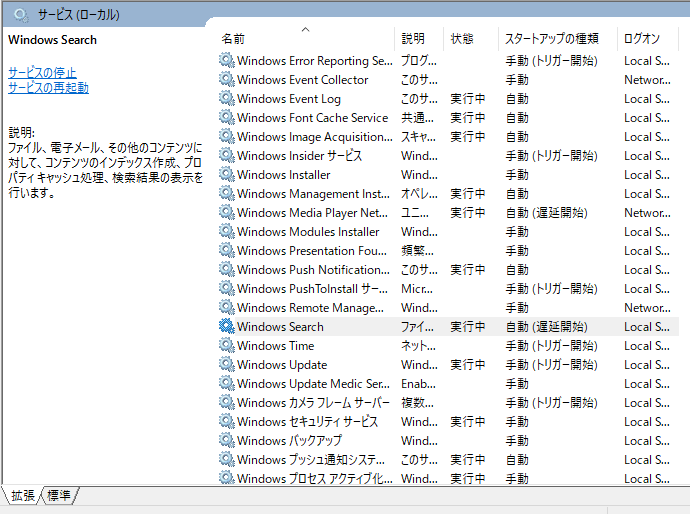
Task: Click gear icon beside Windows Installer
Action: pos(227,174)
